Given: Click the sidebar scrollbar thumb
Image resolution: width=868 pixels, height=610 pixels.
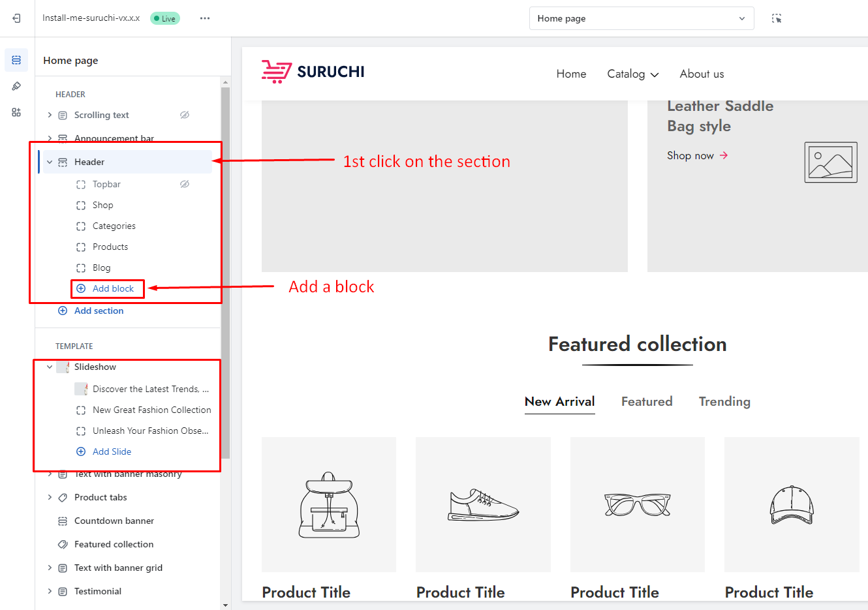Looking at the screenshot, I should pos(226,273).
